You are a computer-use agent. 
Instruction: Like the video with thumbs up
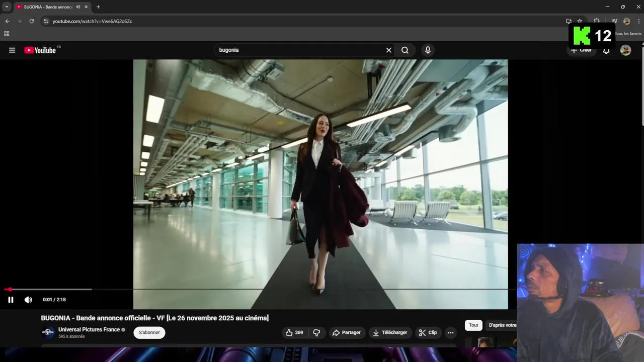coord(294,332)
